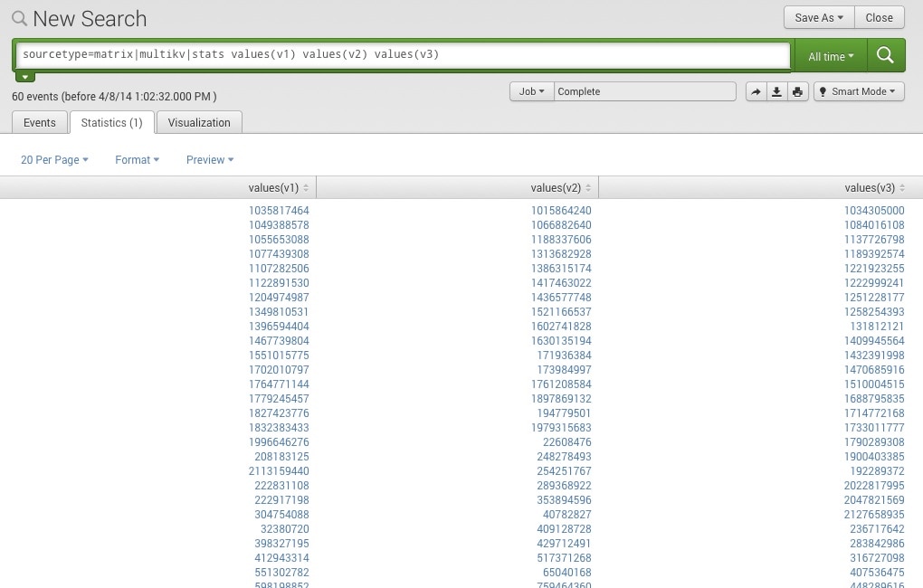Click the Print icon
The image size is (923, 588).
797,91
